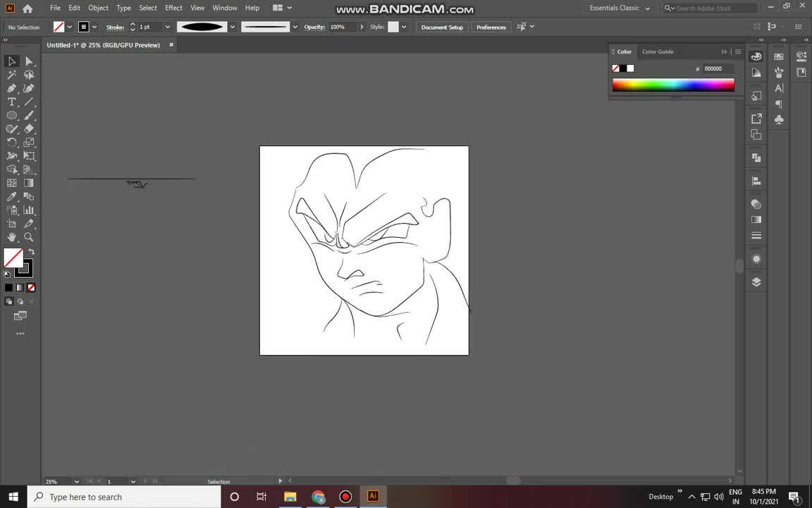Open the brush definition dropdown
The width and height of the screenshot is (812, 508).
(295, 27)
